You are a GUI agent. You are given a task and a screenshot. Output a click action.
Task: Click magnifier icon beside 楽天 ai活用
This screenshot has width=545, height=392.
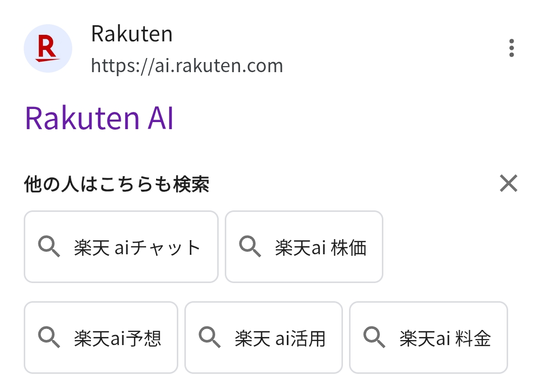tap(210, 337)
